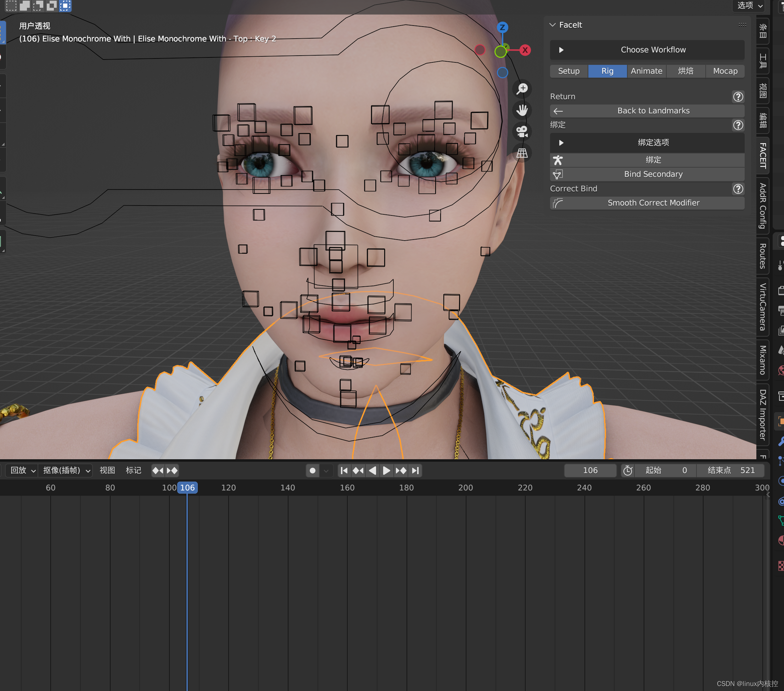Click the pan hand viewport icon

[x=522, y=110]
